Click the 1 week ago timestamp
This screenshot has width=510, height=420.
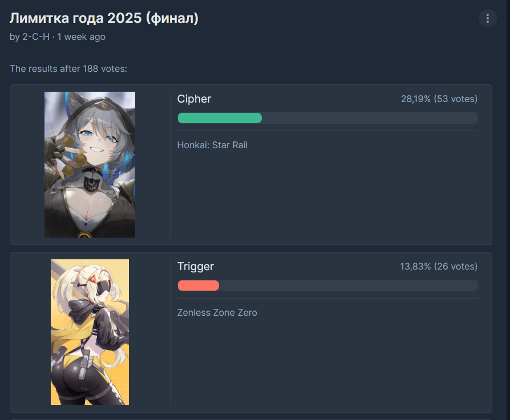coord(82,36)
